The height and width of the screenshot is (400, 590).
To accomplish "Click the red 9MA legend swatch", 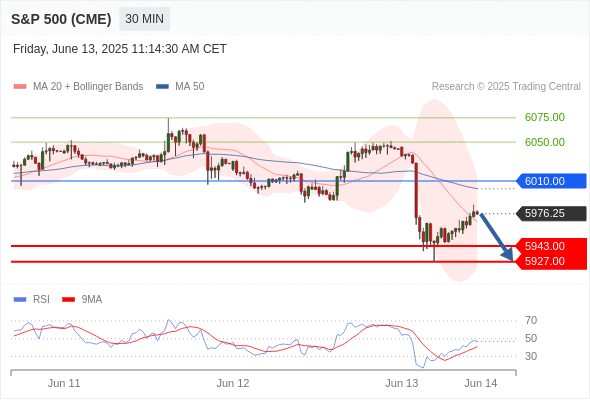I will pos(68,300).
